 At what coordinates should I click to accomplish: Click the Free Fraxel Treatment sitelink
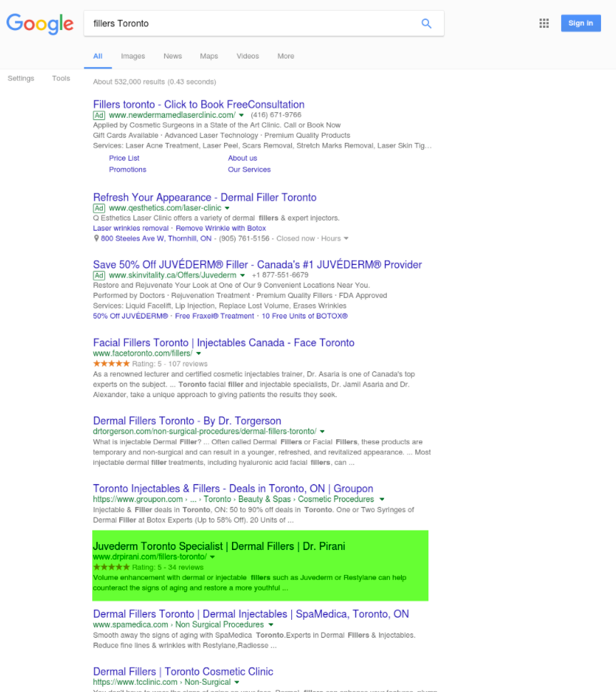pos(214,316)
